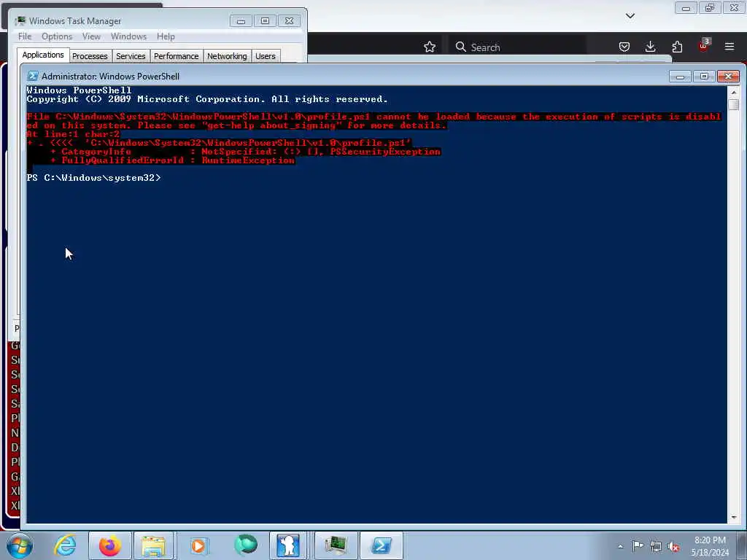Click the PS C:\Windows\system32> prompt line

click(94, 178)
